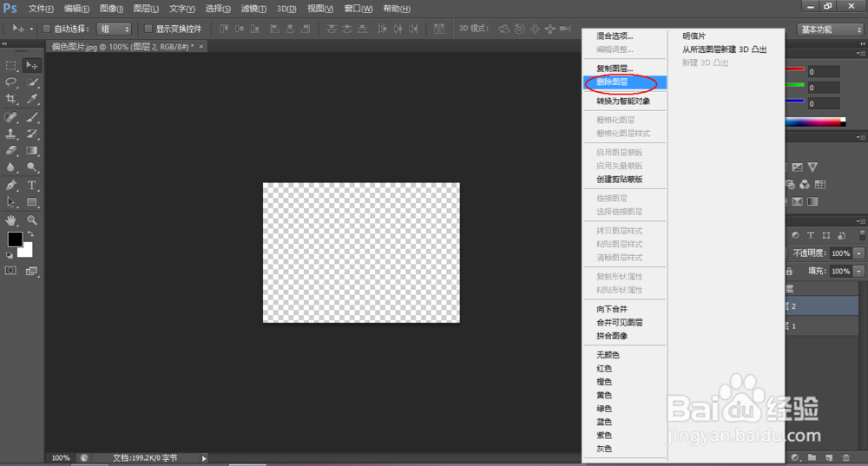Image resolution: width=868 pixels, height=466 pixels.
Task: Select the Path Selection tool
Action: pyautogui.click(x=10, y=202)
